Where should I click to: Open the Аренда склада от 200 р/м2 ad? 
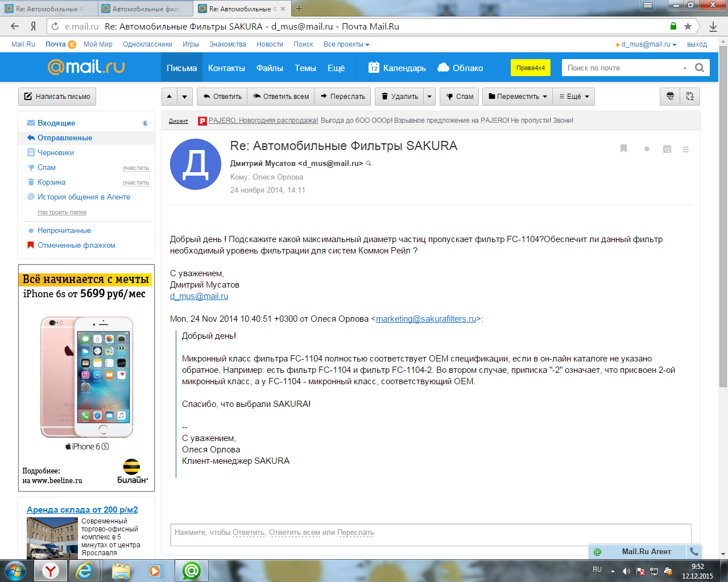pyautogui.click(x=82, y=510)
